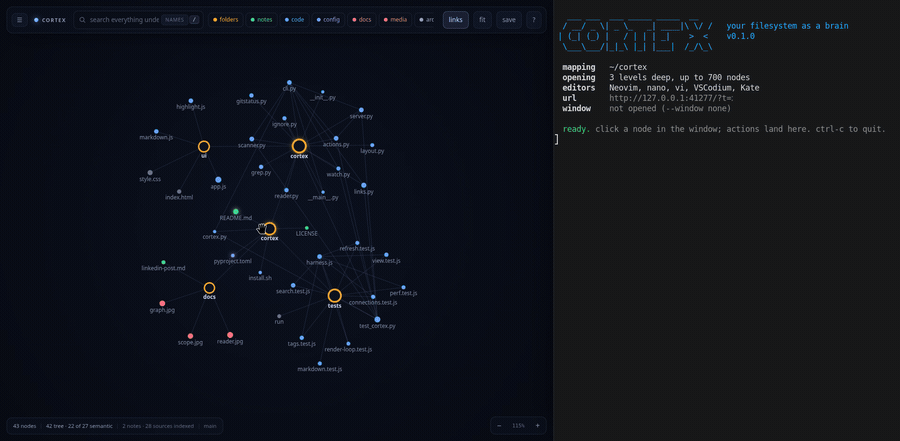This screenshot has height=441, width=900.
Task: Click the search magnifier icon
Action: coord(83,20)
